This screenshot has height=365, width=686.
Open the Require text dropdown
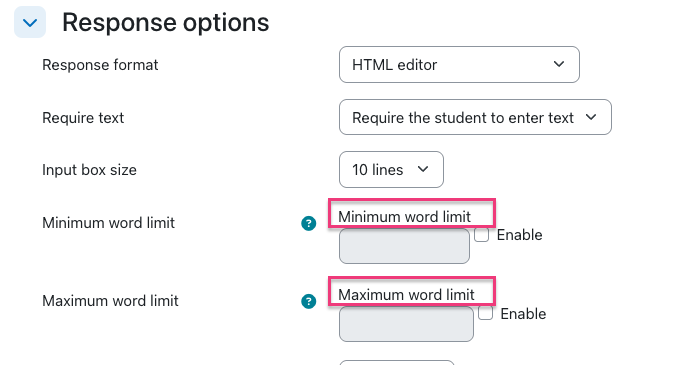click(x=475, y=117)
